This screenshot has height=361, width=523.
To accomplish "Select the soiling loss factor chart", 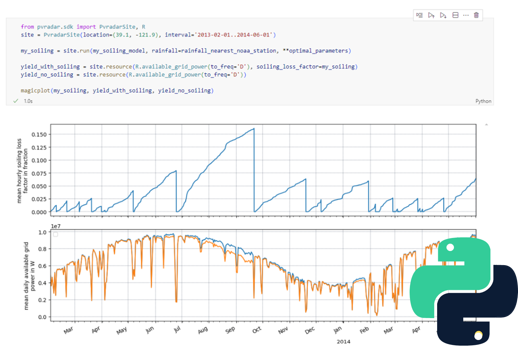I will [x=263, y=170].
